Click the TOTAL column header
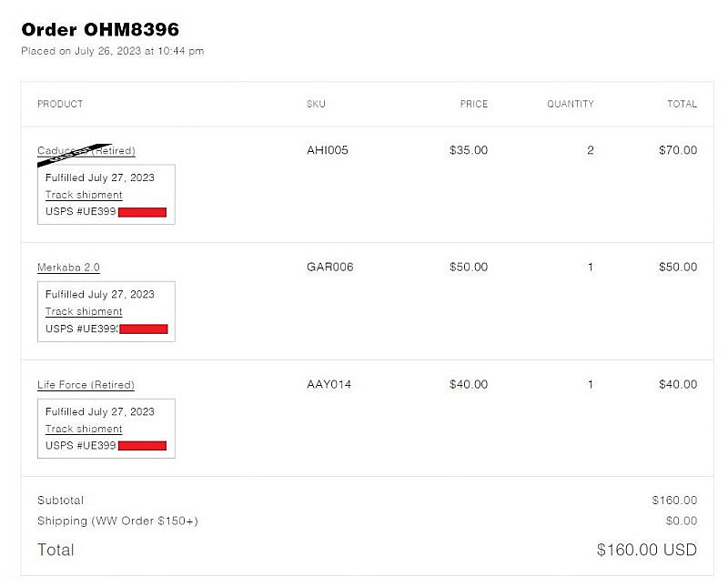Viewport: 728px width, 587px height. (x=682, y=104)
